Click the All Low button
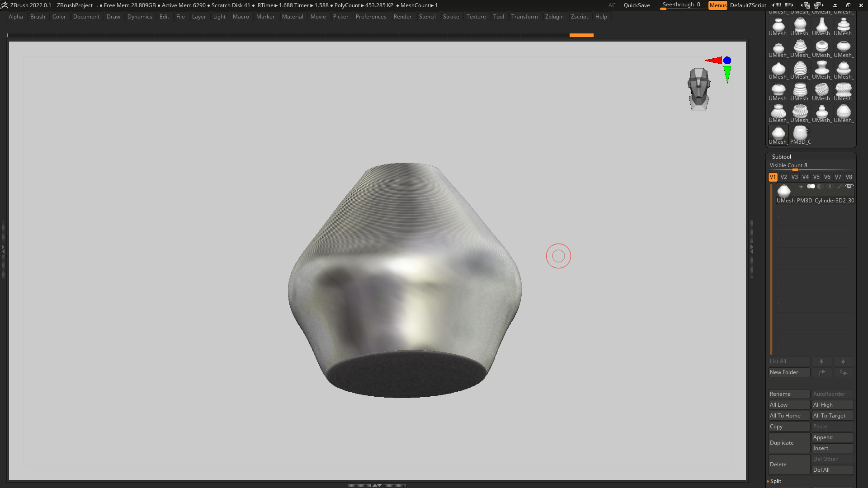The height and width of the screenshot is (488, 868). (789, 405)
